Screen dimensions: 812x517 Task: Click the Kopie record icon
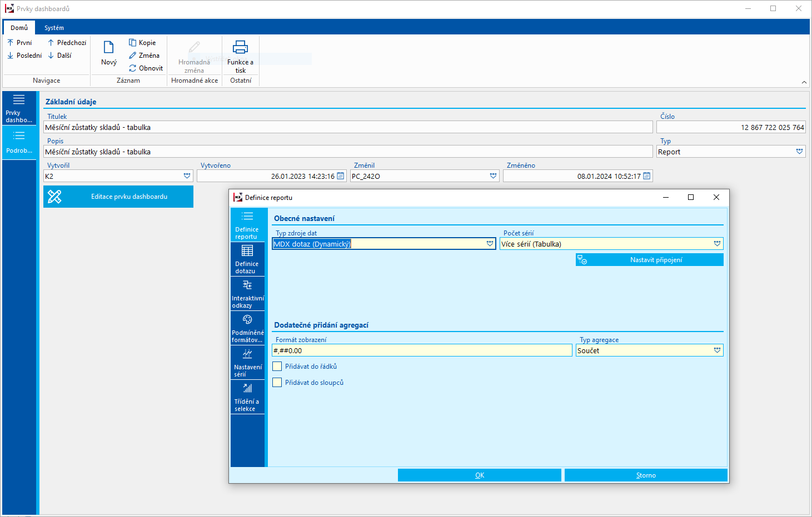(133, 43)
